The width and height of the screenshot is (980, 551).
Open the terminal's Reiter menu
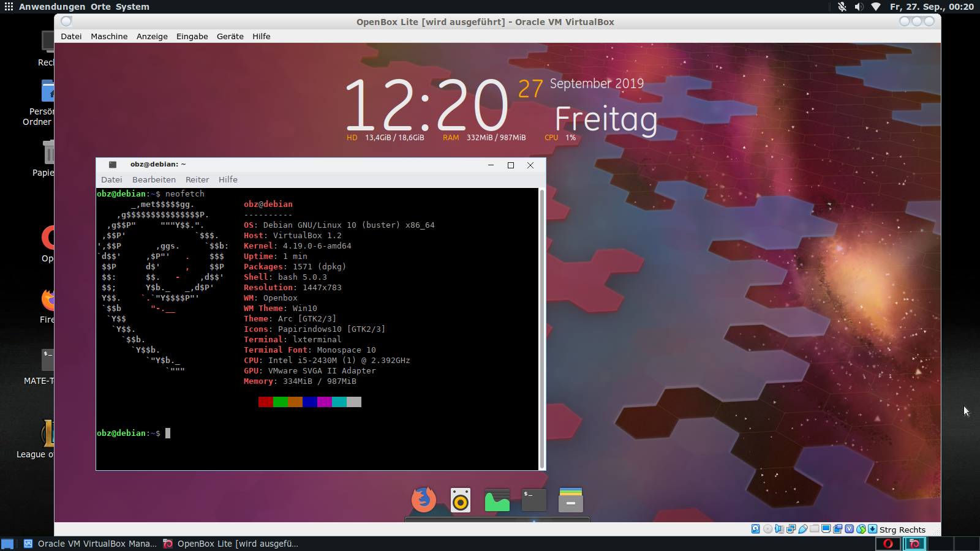(197, 179)
